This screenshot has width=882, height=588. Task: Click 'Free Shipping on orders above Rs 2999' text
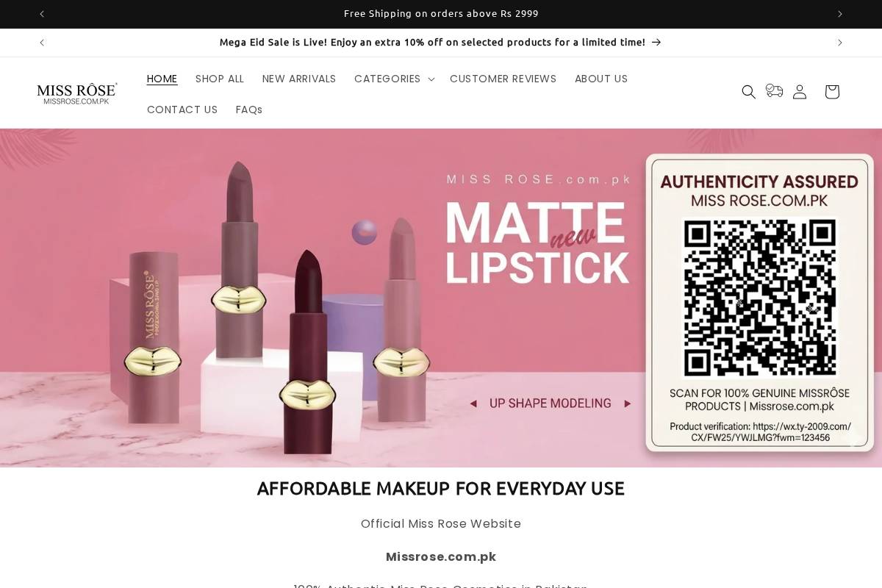(x=441, y=14)
